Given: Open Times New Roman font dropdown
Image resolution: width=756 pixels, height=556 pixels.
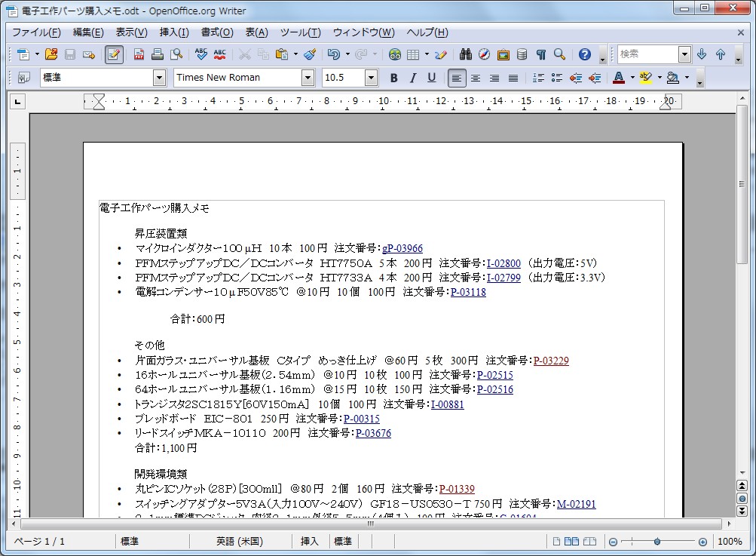Looking at the screenshot, I should coord(308,78).
